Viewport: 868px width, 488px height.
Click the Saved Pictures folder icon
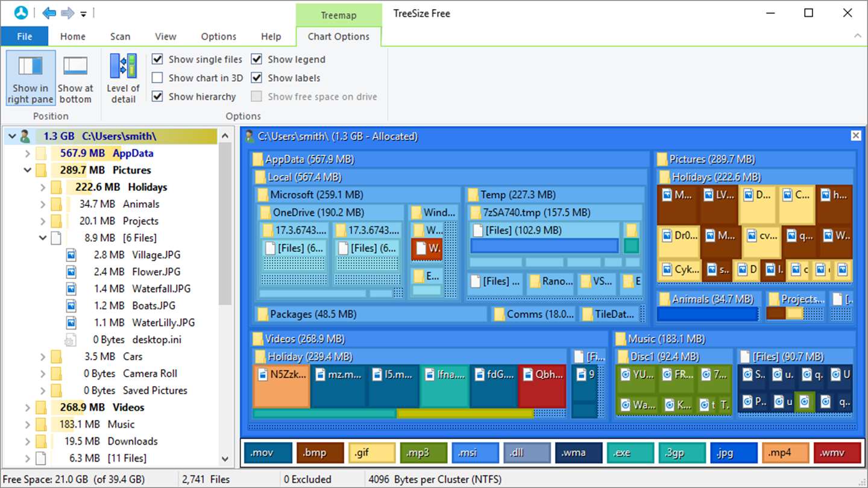point(56,390)
